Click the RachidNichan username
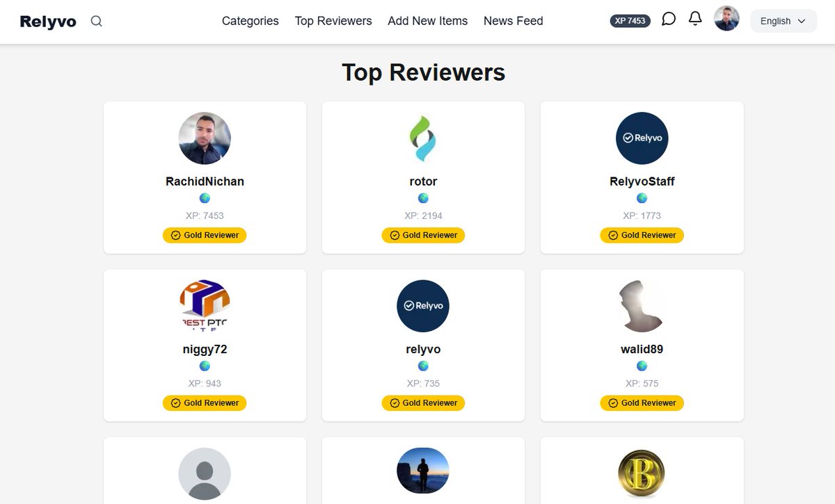 (205, 181)
